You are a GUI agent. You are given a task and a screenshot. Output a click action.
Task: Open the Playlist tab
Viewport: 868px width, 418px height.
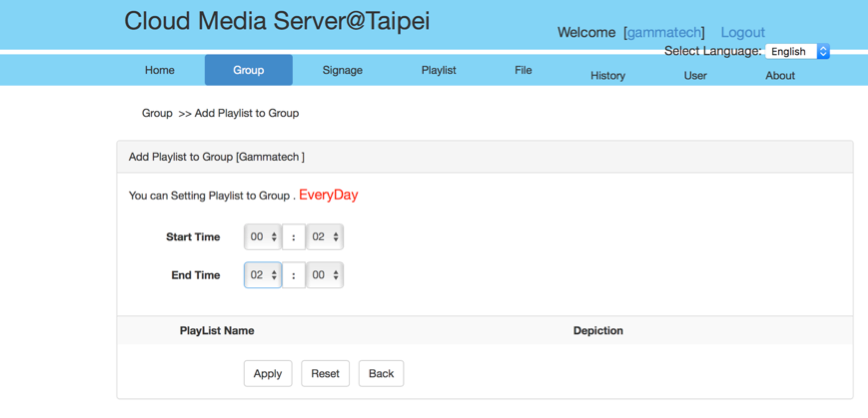click(x=438, y=70)
